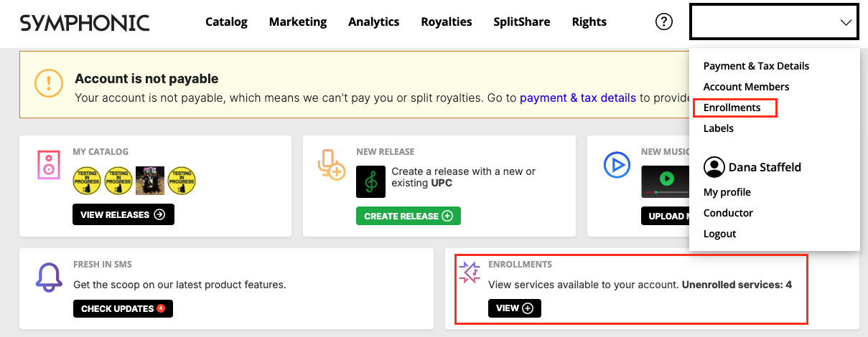Click the warning exclamation icon
This screenshot has width=868, height=337.
point(49,84)
